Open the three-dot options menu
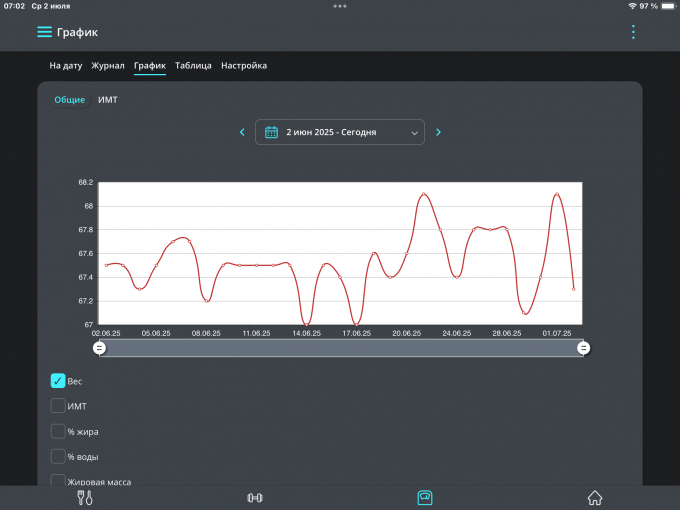680x510 pixels. point(633,32)
